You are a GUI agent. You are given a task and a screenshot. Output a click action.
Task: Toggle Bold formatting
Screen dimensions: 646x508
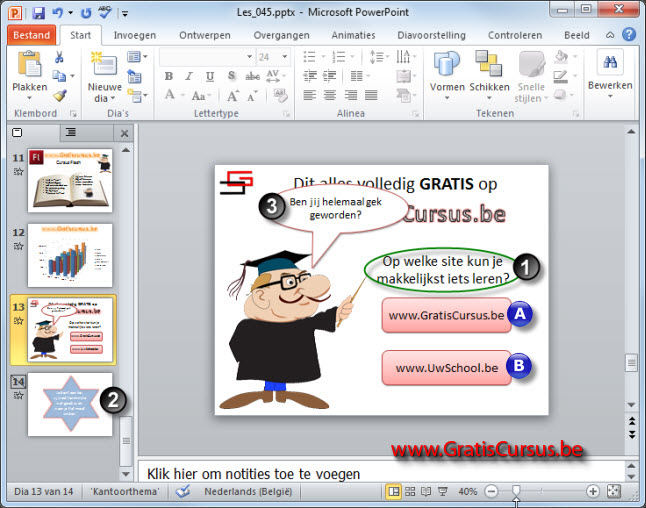click(169, 76)
